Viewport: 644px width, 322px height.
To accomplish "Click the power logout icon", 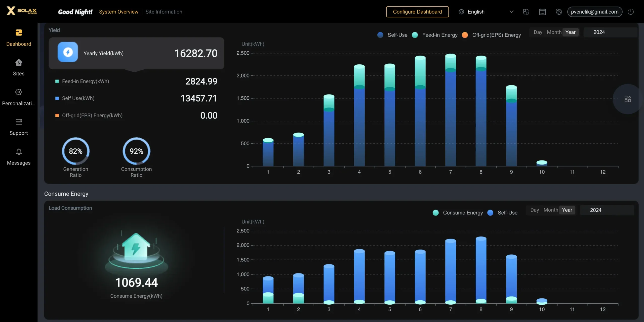I will coord(631,12).
